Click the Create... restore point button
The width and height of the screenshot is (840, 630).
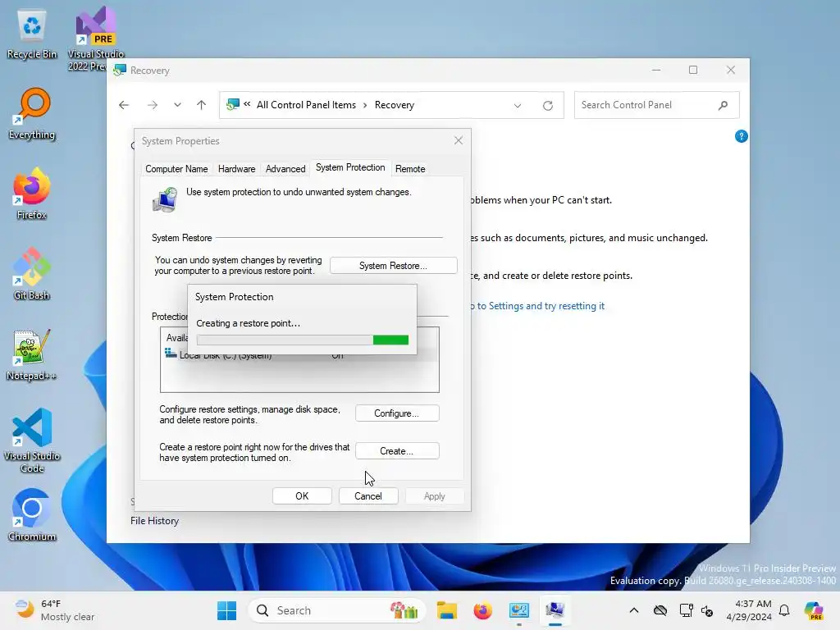click(397, 451)
